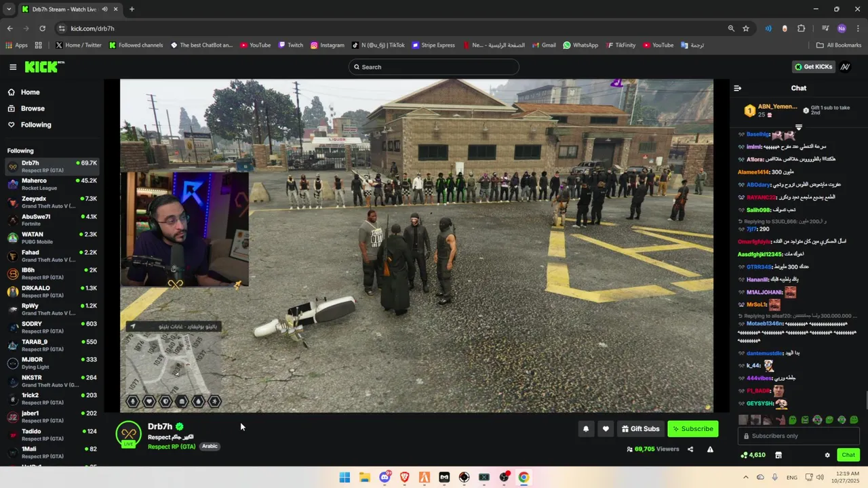This screenshot has width=868, height=488.
Task: Click the bookmark star in the address bar
Action: [x=746, y=28]
